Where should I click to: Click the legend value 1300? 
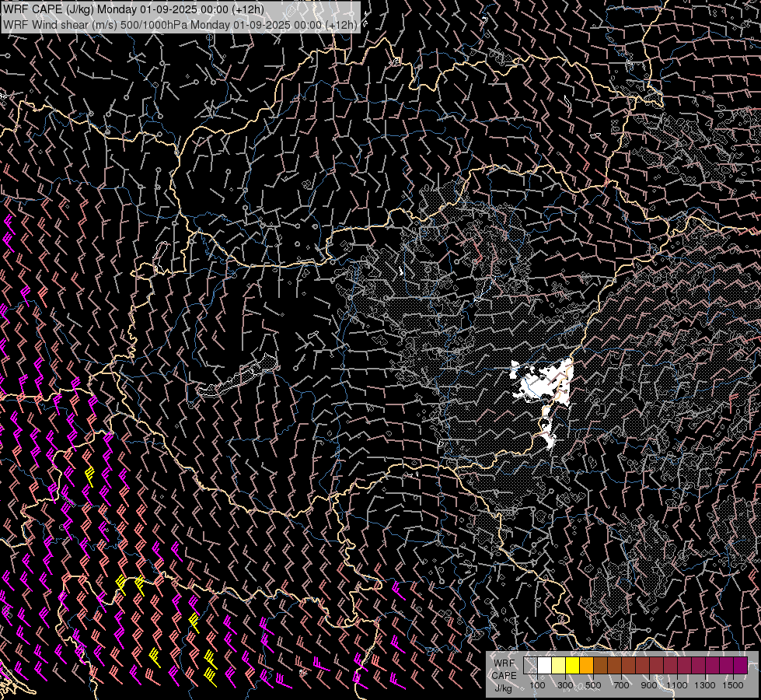[x=705, y=685]
